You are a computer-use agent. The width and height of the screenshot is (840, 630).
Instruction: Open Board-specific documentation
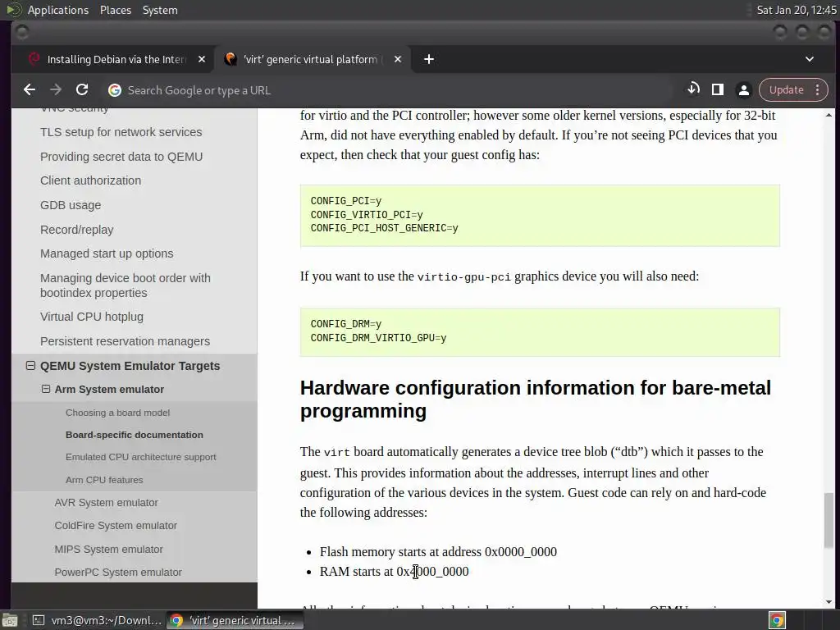pos(135,435)
